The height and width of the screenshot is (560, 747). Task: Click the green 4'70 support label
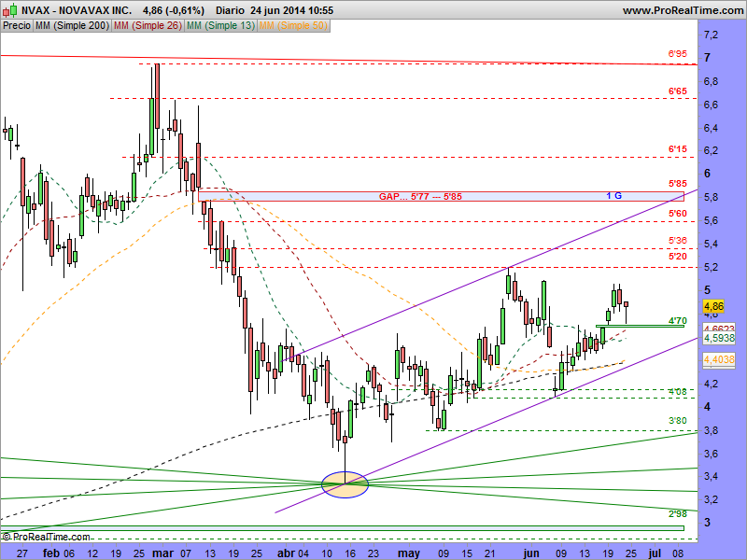pyautogui.click(x=678, y=320)
